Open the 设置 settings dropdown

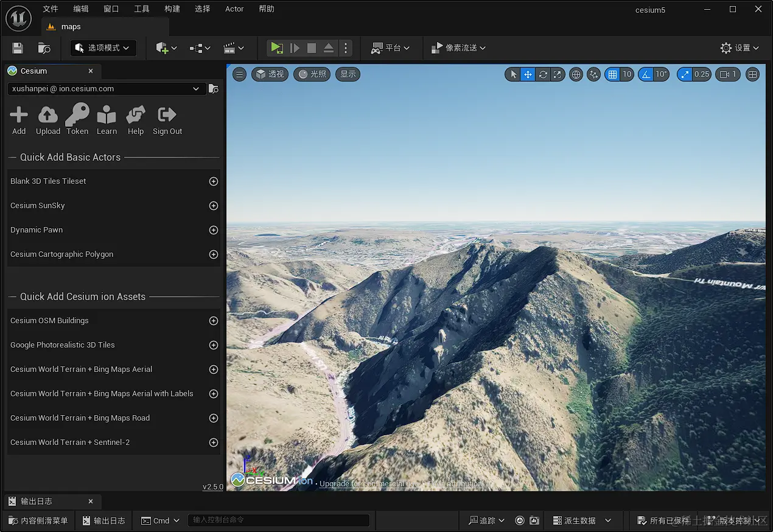pos(740,48)
